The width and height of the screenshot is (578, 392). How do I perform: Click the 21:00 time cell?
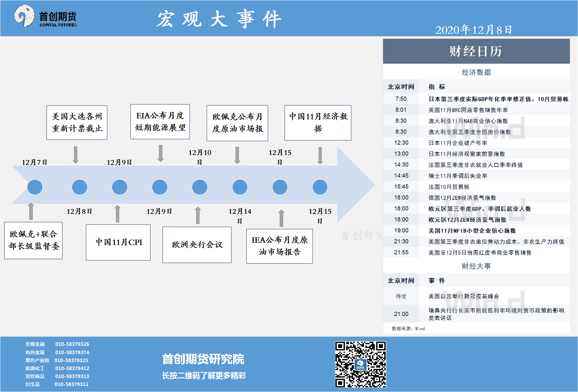(401, 314)
